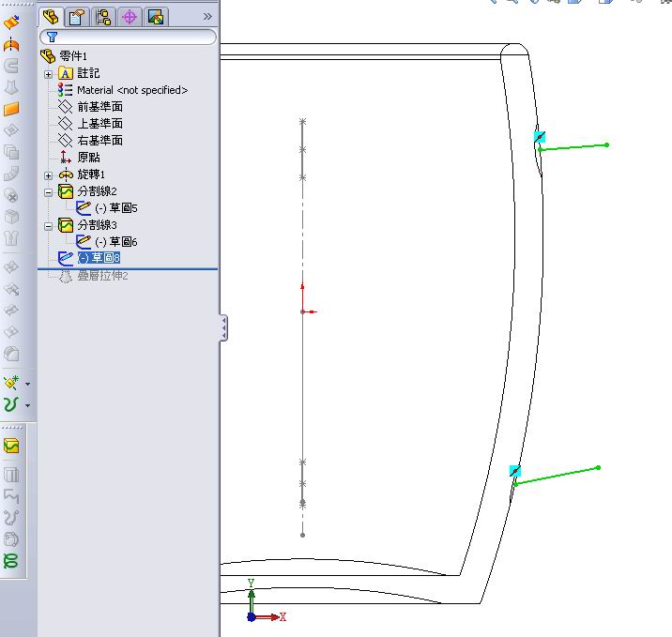Open the green Curves tool
The width and height of the screenshot is (672, 637).
pyautogui.click(x=11, y=404)
